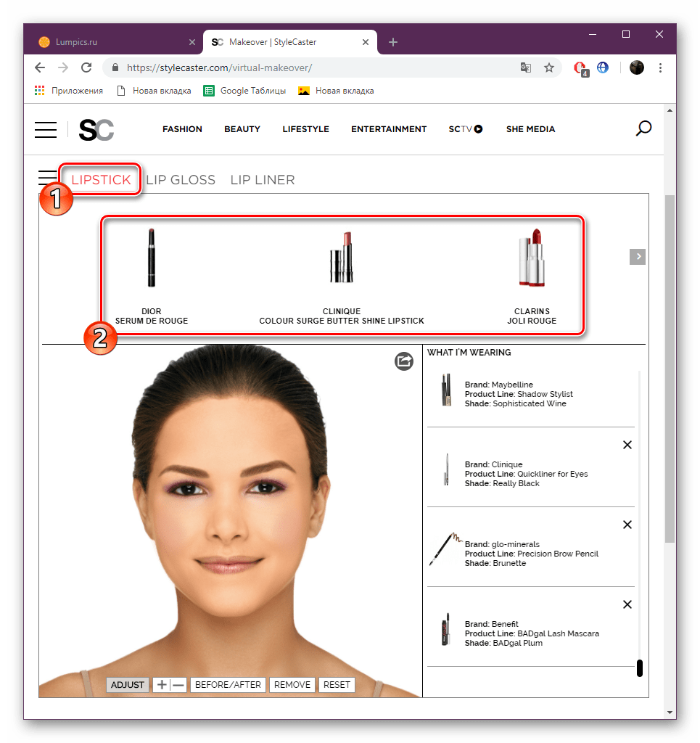This screenshot has width=700, height=743.
Task: Reload the page with the refresh icon
Action: [x=86, y=67]
